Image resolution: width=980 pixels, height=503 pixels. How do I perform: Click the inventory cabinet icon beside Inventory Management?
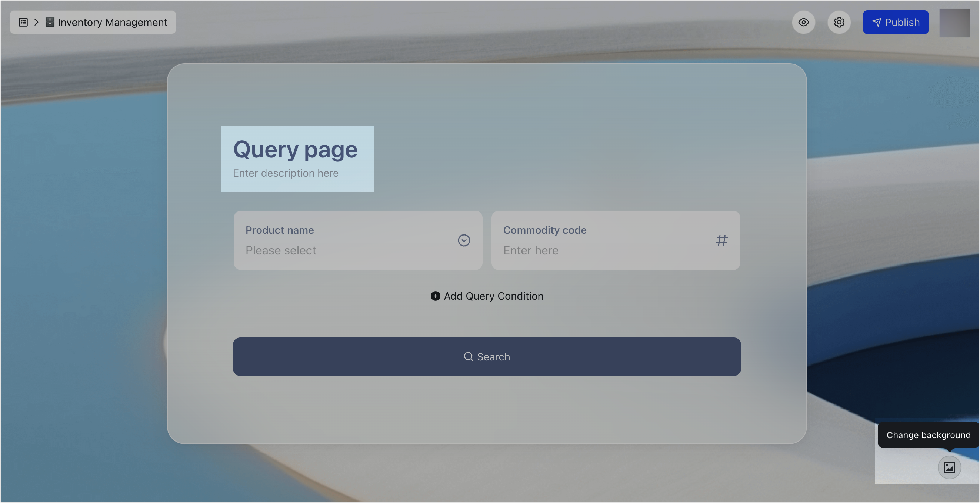[50, 22]
